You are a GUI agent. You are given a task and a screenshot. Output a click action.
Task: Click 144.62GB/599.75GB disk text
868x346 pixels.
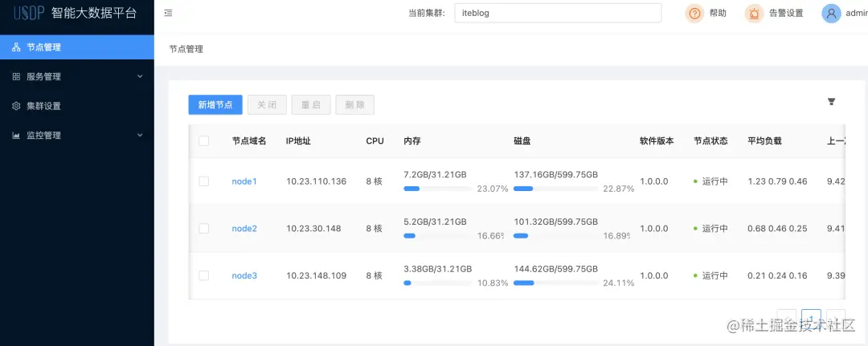556,269
